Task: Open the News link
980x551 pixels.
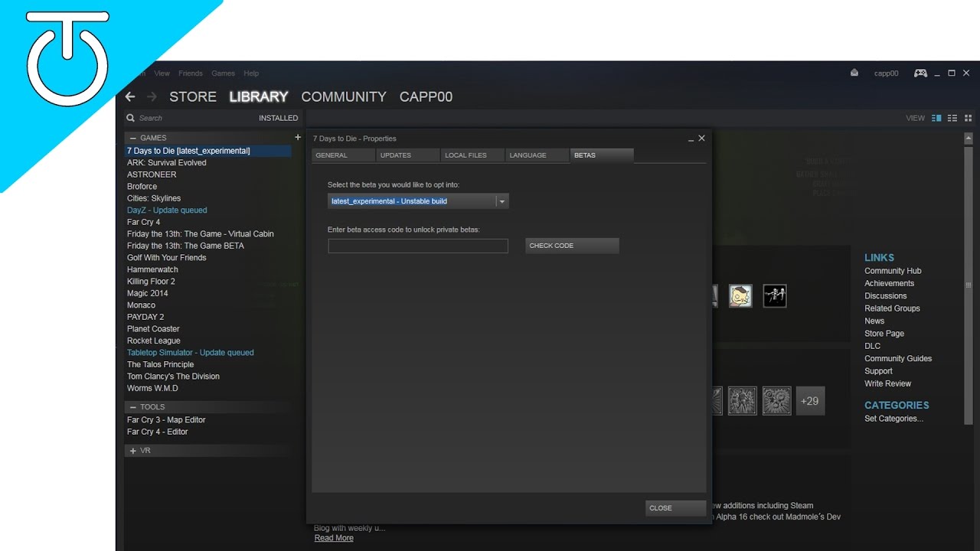Action: point(874,321)
